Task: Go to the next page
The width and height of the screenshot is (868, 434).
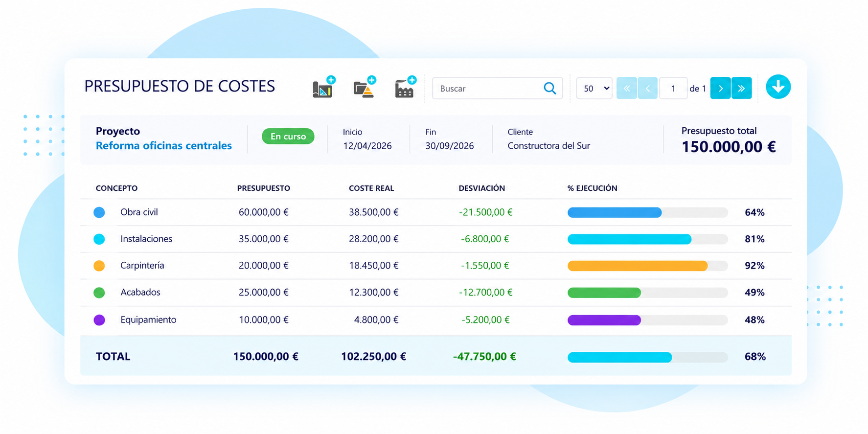Action: coord(720,89)
